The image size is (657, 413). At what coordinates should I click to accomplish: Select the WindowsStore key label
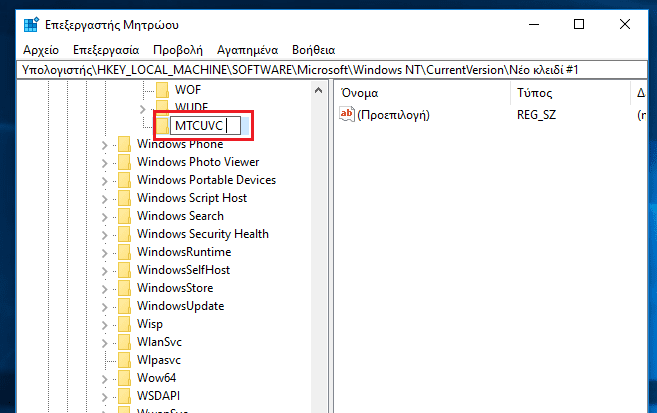[x=175, y=288]
